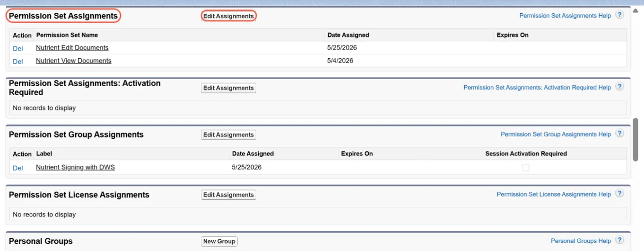644x251 pixels.
Task: Click the Date Assigned header in Permission Set Assignments
Action: [348, 35]
